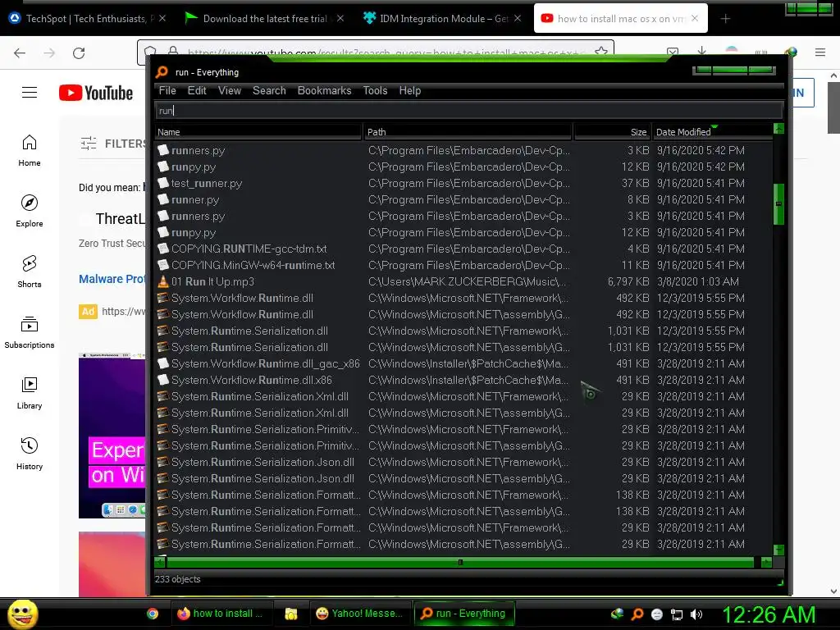Select 01 Run It Up.mp3 file
840x630 pixels.
point(212,282)
